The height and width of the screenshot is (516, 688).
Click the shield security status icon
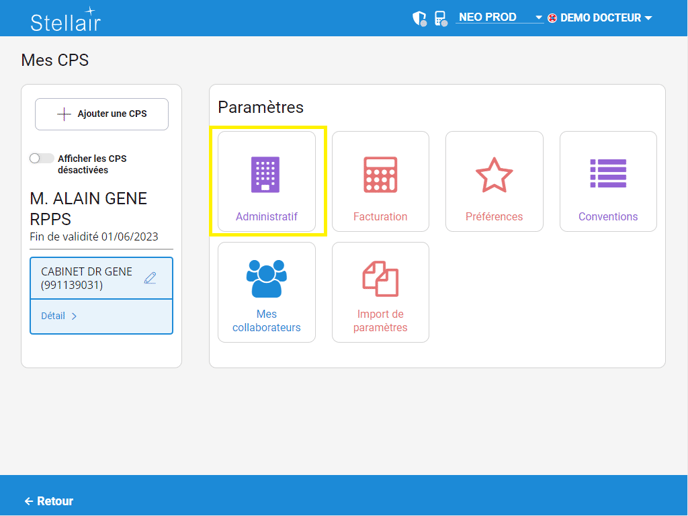pyautogui.click(x=420, y=18)
